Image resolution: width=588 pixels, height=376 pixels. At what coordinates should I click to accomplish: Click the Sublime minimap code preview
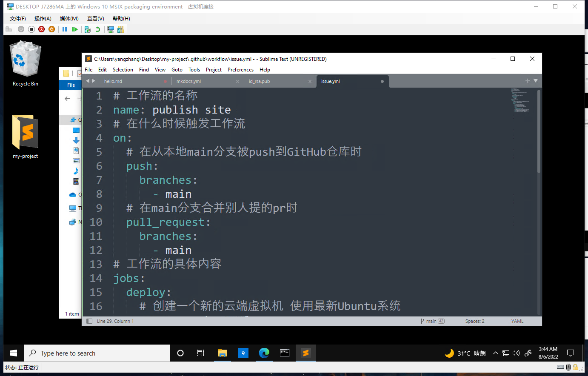pyautogui.click(x=520, y=101)
